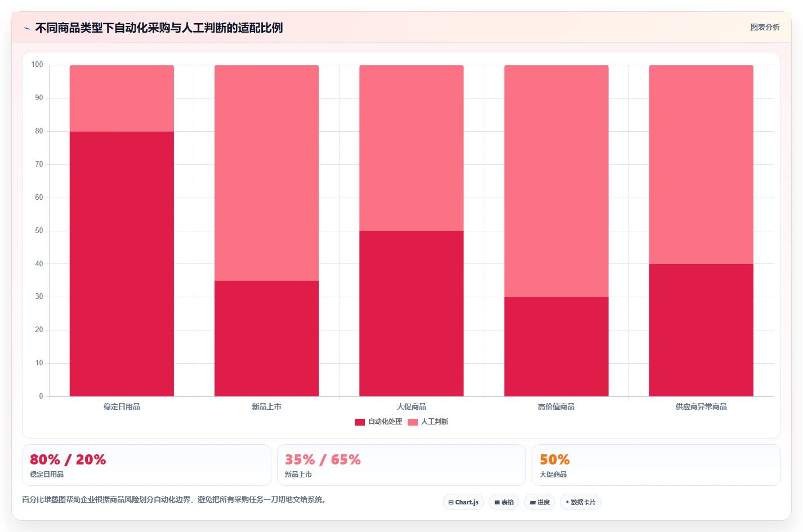Click the dark red 大促商品 automation bar segment

pos(412,314)
